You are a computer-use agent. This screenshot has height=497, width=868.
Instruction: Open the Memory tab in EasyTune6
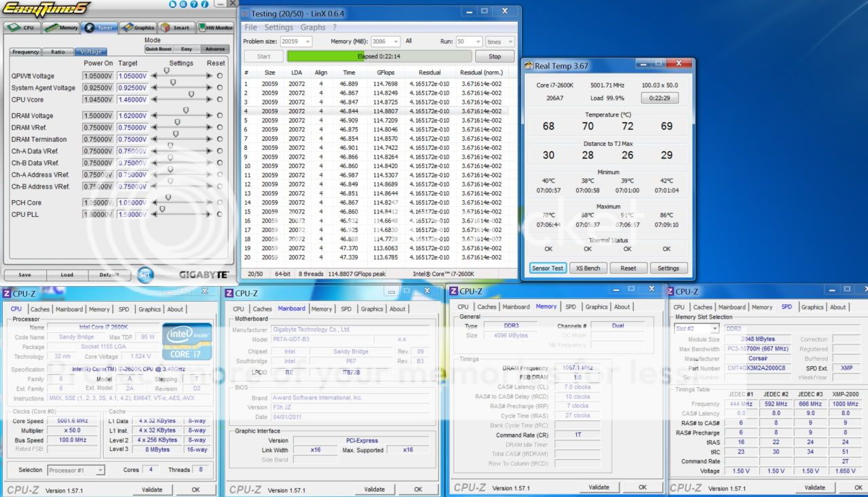coord(60,28)
